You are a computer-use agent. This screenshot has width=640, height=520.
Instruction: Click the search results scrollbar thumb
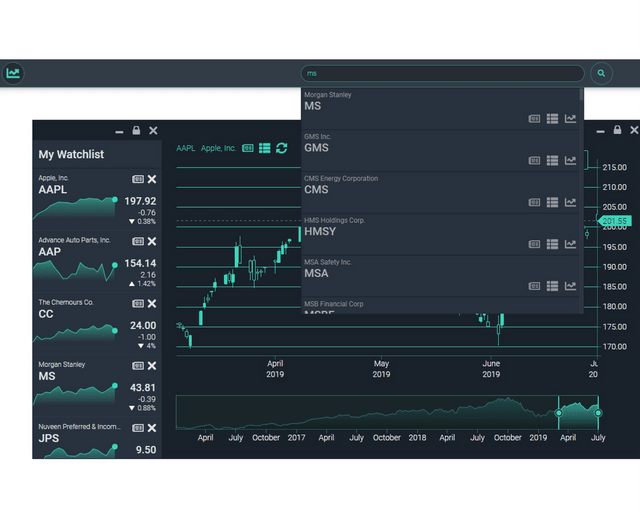[x=581, y=94]
